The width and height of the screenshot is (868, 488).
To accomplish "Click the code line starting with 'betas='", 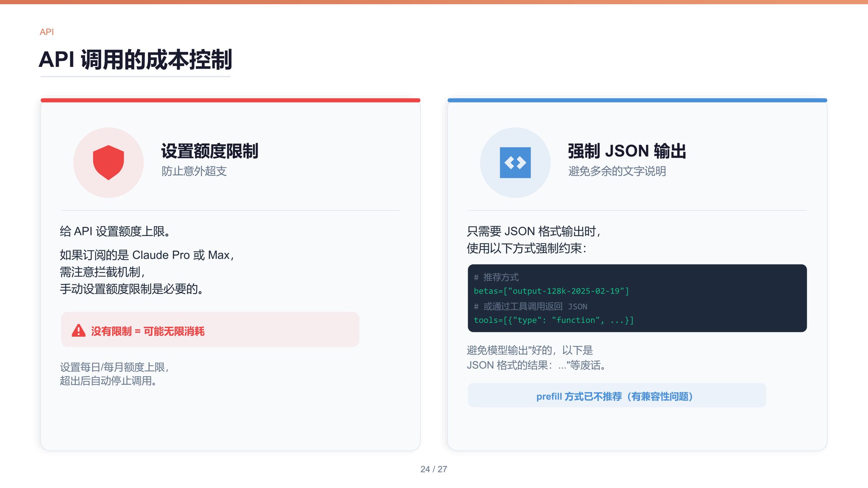I will click(x=551, y=291).
